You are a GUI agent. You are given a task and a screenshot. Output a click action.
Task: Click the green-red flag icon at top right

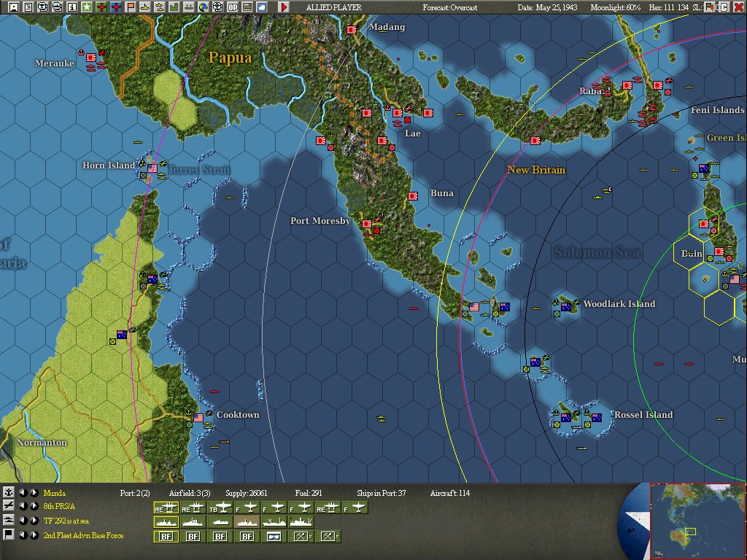[711, 7]
